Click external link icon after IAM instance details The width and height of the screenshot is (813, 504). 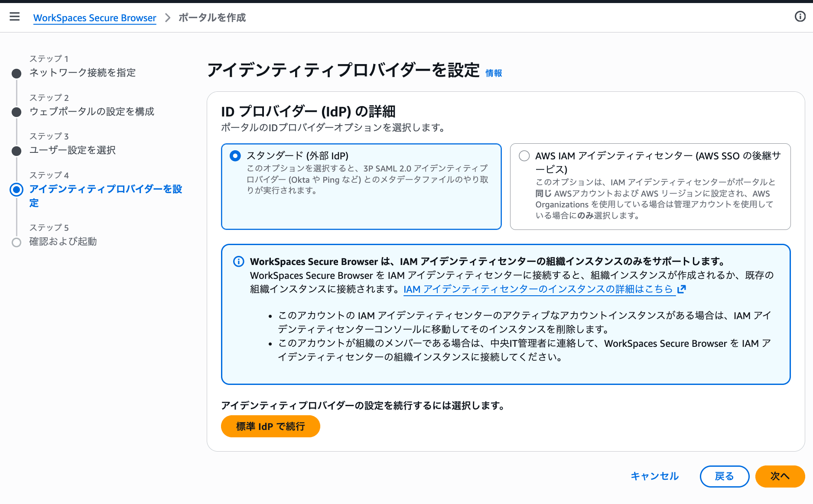[x=682, y=289]
